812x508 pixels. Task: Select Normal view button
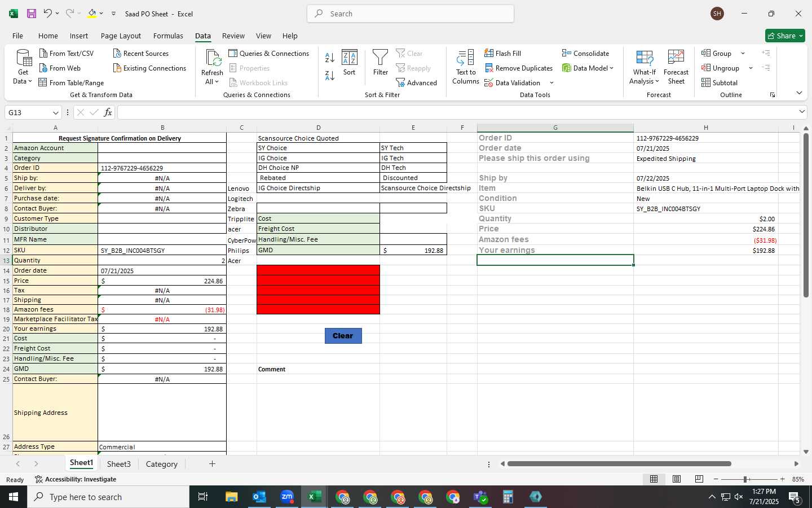[x=654, y=479]
